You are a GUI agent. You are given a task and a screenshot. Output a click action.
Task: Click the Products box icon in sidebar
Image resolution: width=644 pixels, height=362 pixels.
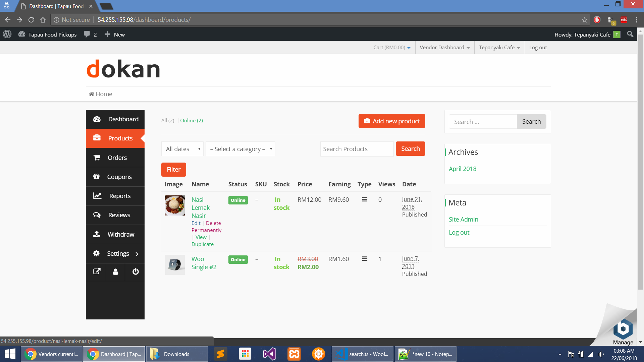97,138
